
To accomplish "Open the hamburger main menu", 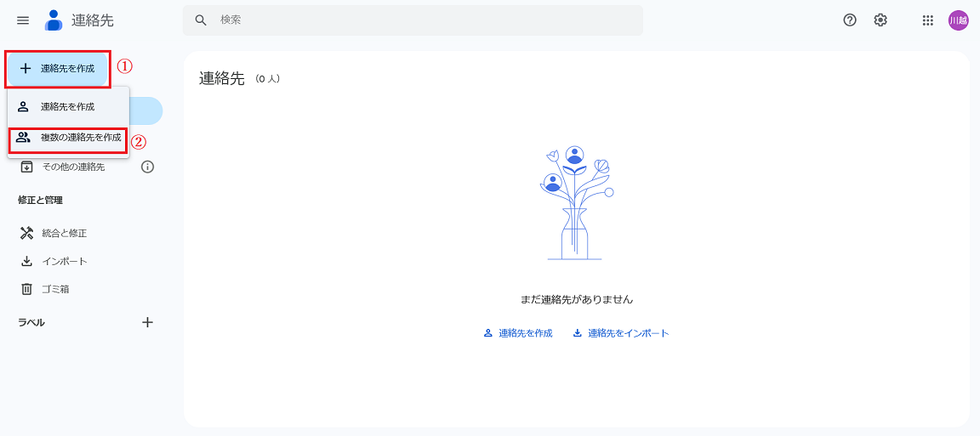I will [23, 20].
